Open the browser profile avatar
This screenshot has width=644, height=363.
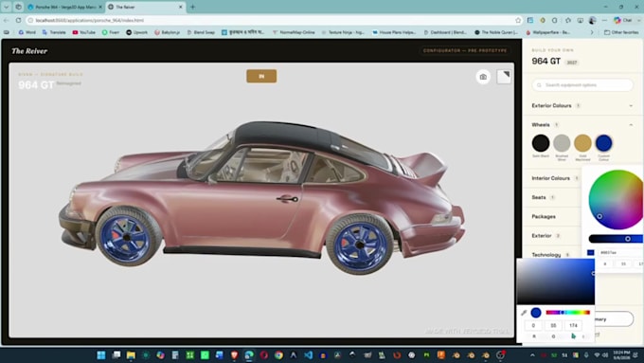pos(592,20)
